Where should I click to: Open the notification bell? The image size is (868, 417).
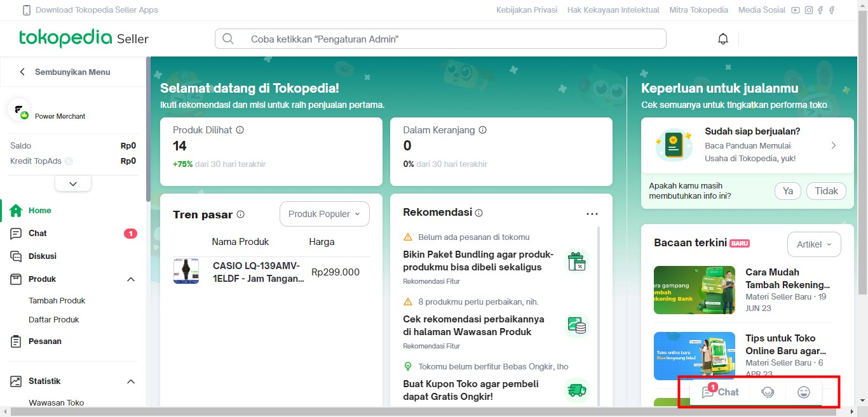click(x=722, y=39)
